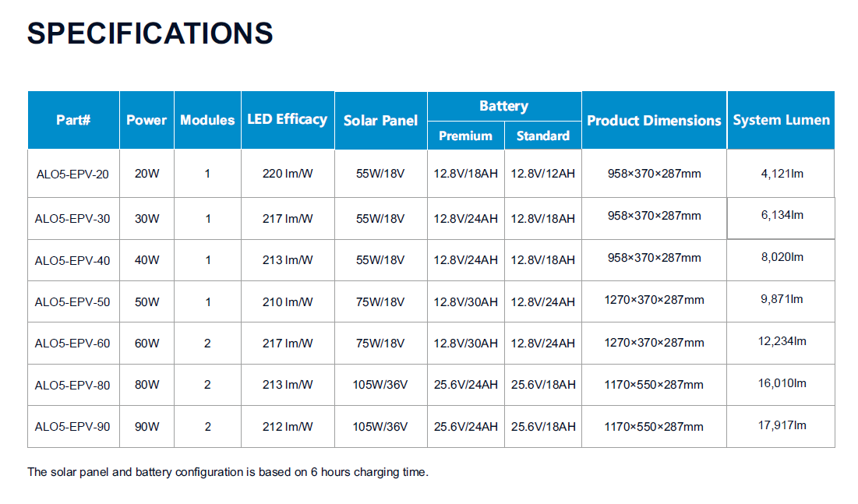Select the Power column header

coord(147,120)
